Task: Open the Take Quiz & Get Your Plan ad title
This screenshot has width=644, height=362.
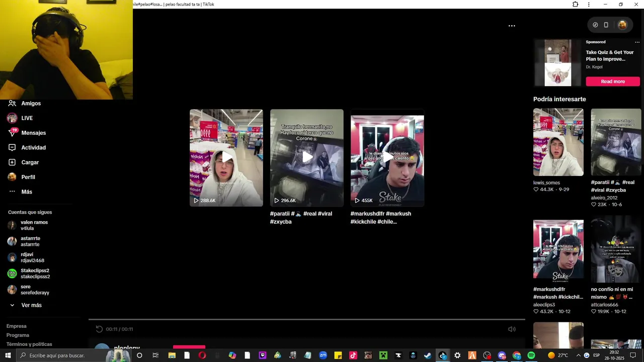Action: point(610,56)
